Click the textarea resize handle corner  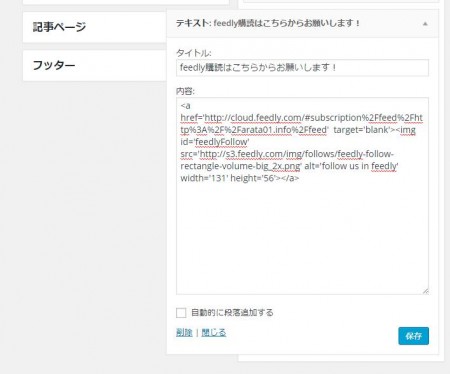(x=425, y=291)
